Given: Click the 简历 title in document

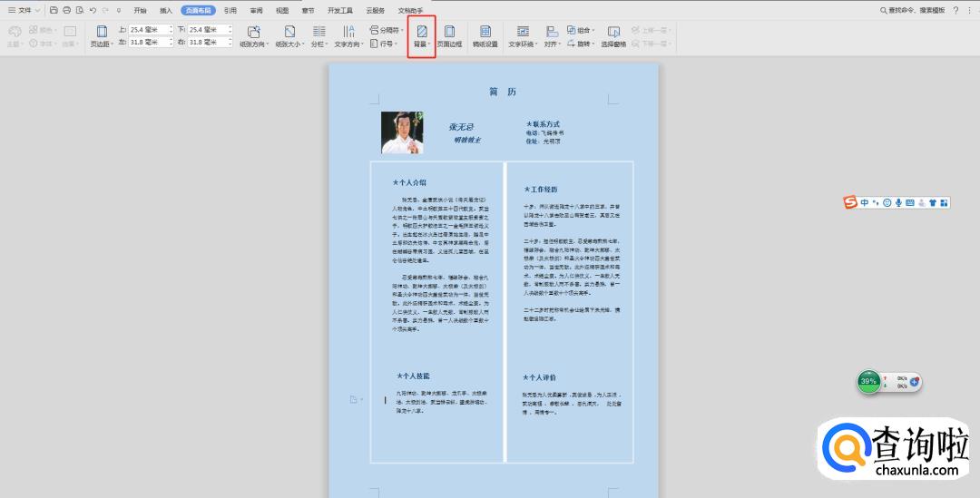Looking at the screenshot, I should click(x=503, y=92).
